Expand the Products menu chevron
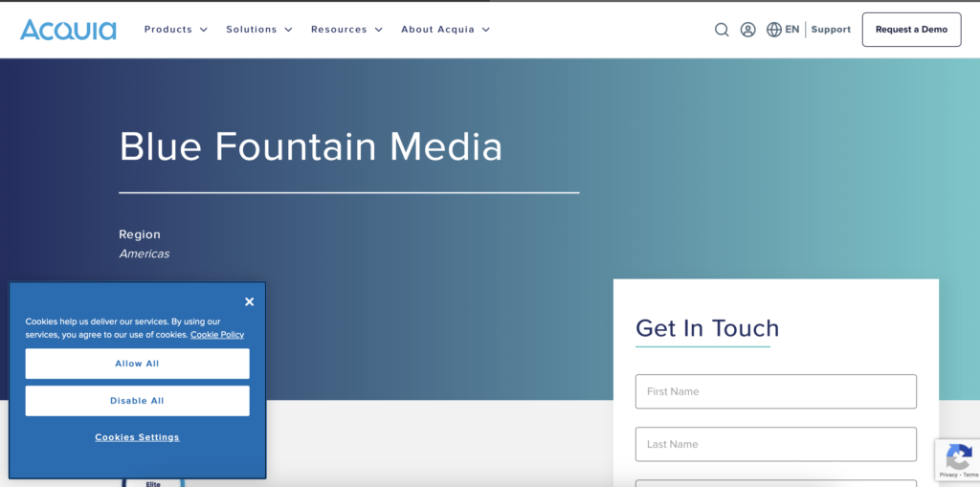Image resolution: width=980 pixels, height=487 pixels. (204, 30)
